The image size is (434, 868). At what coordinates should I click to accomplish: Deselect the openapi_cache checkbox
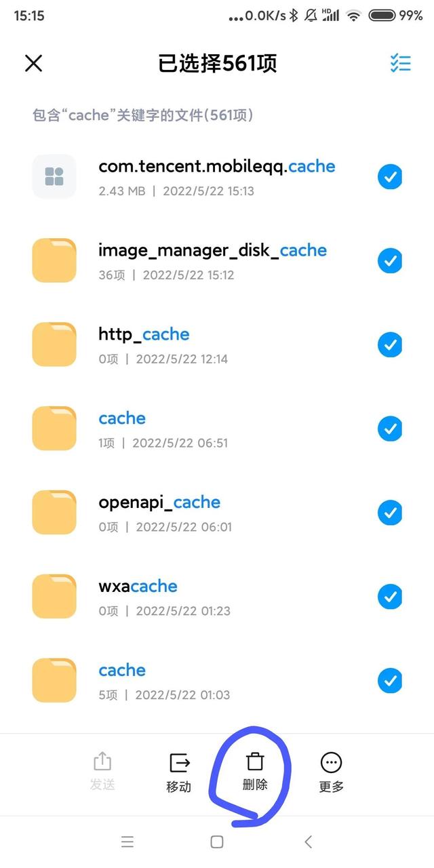tap(390, 513)
